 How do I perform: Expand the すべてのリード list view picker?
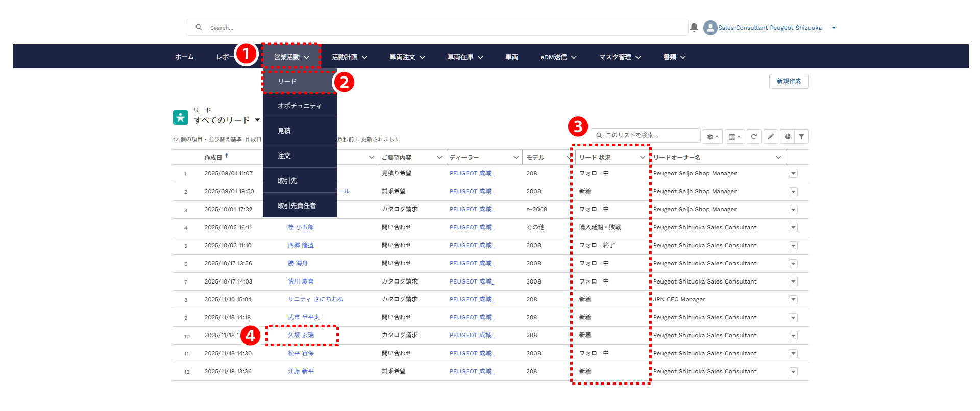coord(257,120)
